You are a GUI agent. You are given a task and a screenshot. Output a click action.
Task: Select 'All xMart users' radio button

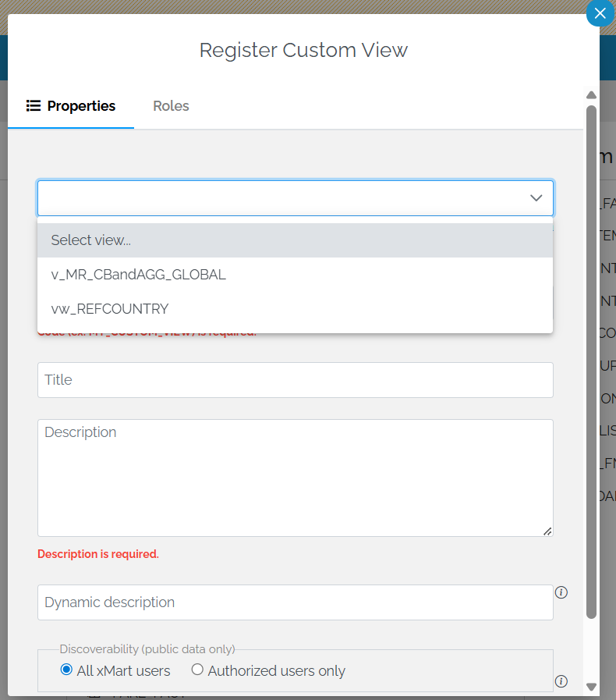pyautogui.click(x=66, y=669)
